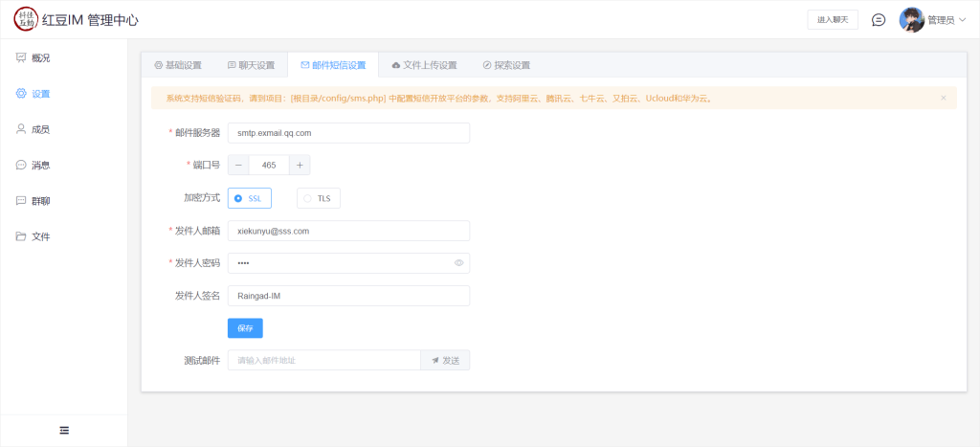
Task: Decrease the port number with minus
Action: 238,165
